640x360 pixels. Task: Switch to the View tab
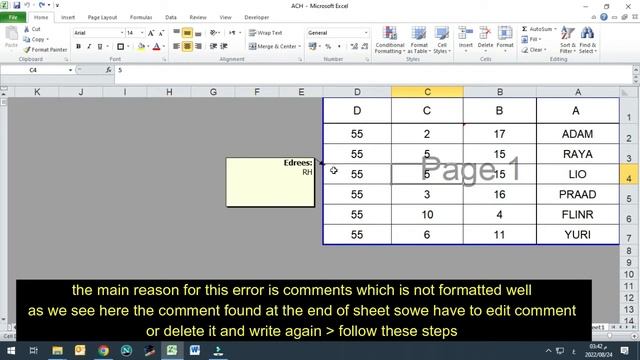pyautogui.click(x=225, y=18)
